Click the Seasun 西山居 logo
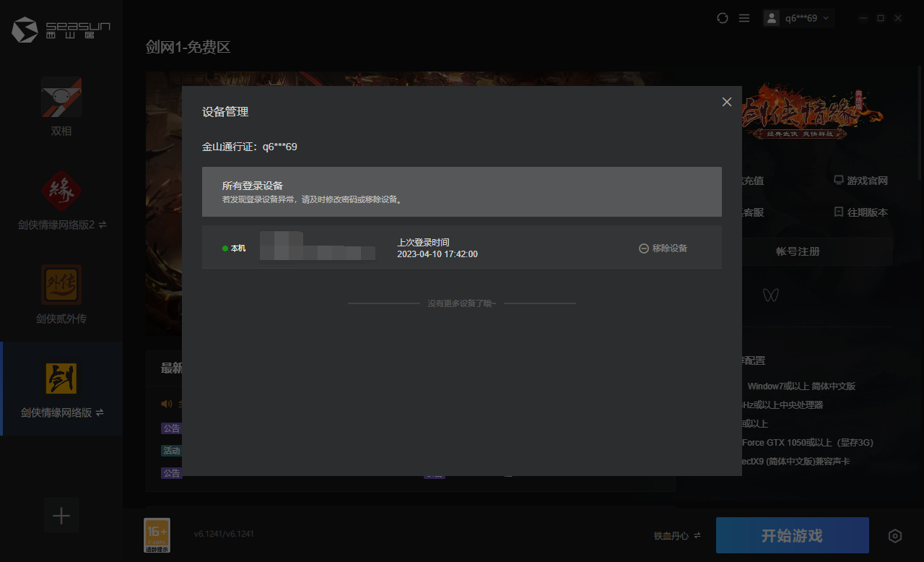The image size is (924, 562). pyautogui.click(x=61, y=30)
